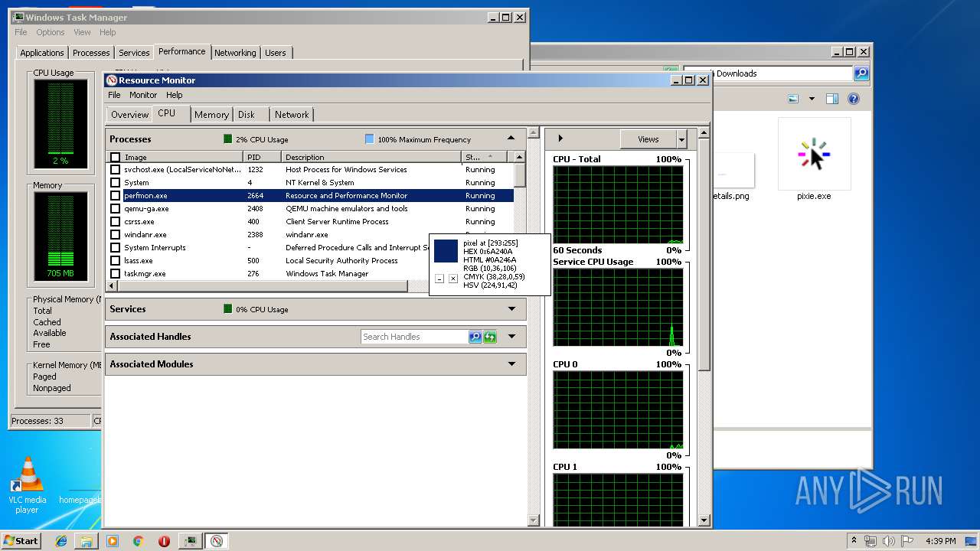The width and height of the screenshot is (980, 551).
Task: Click Explorer's Search Downloads field
Action: point(768,73)
